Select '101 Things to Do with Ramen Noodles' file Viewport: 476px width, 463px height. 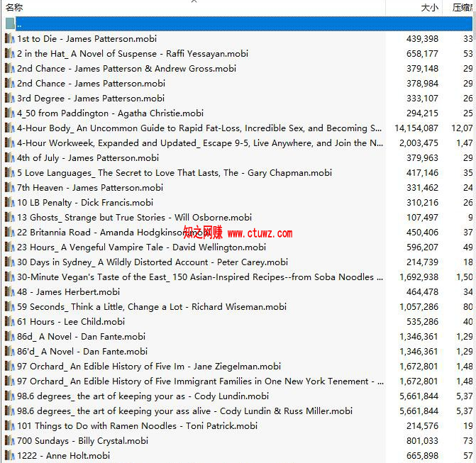(x=137, y=425)
